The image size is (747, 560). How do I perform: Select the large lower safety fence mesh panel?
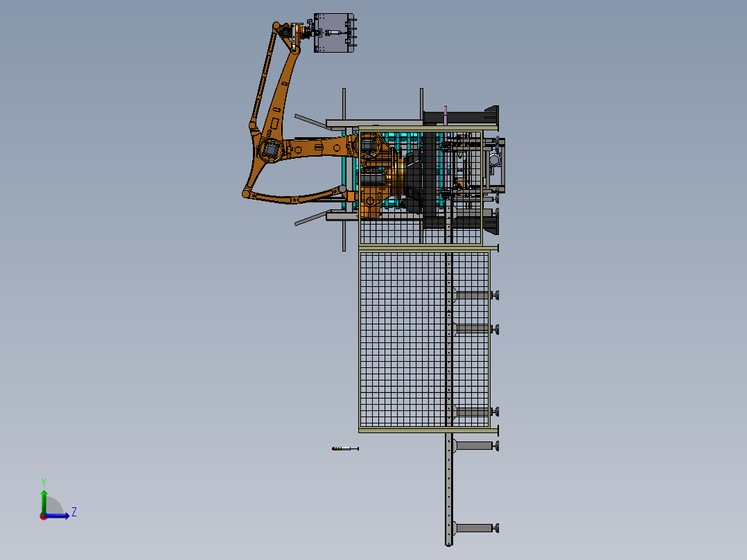[x=424, y=339]
